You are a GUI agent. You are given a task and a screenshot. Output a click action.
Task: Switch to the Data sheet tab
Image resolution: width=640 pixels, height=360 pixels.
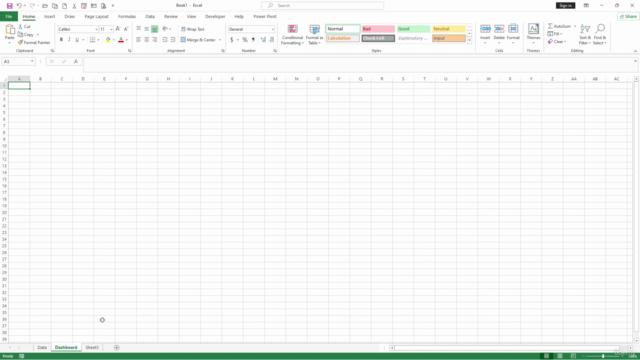point(42,347)
